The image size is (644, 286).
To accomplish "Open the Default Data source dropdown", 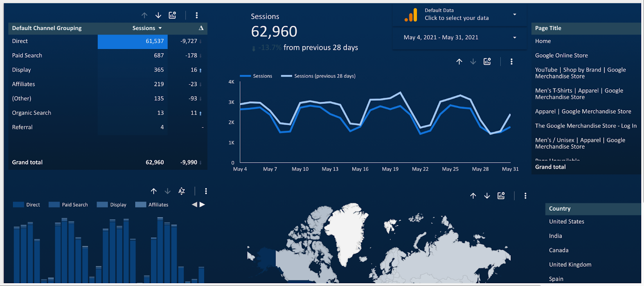I will pyautogui.click(x=514, y=14).
